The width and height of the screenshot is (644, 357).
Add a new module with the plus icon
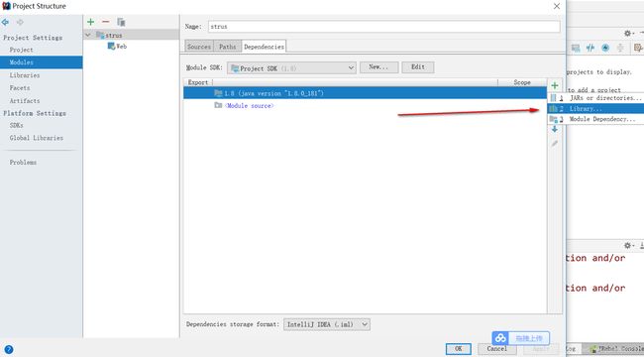[91, 22]
